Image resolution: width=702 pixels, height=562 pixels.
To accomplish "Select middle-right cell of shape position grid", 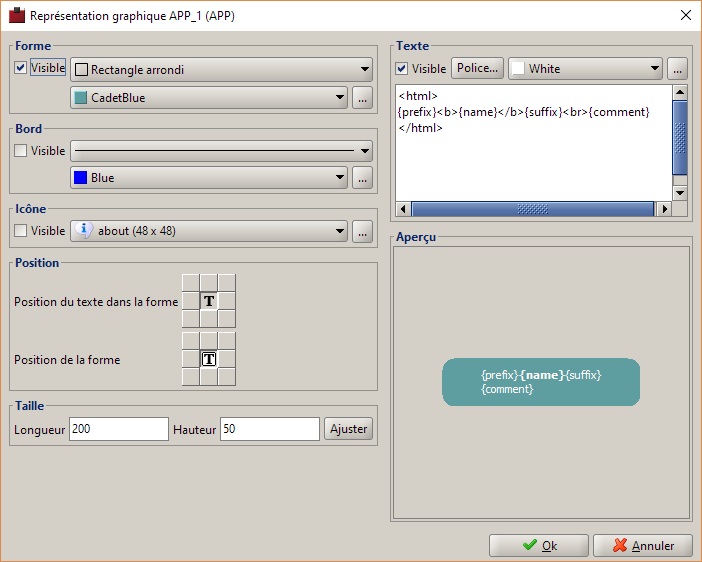I will [227, 359].
